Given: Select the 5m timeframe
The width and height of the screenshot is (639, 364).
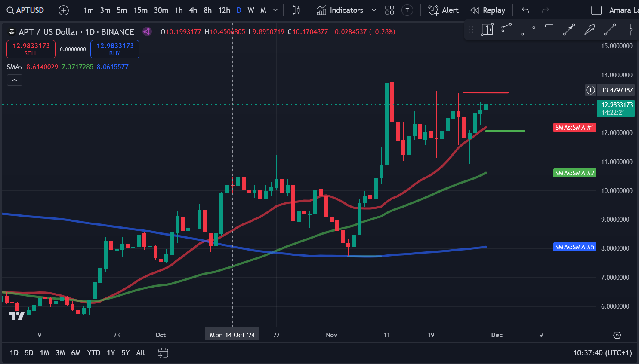Looking at the screenshot, I should click(x=122, y=10).
